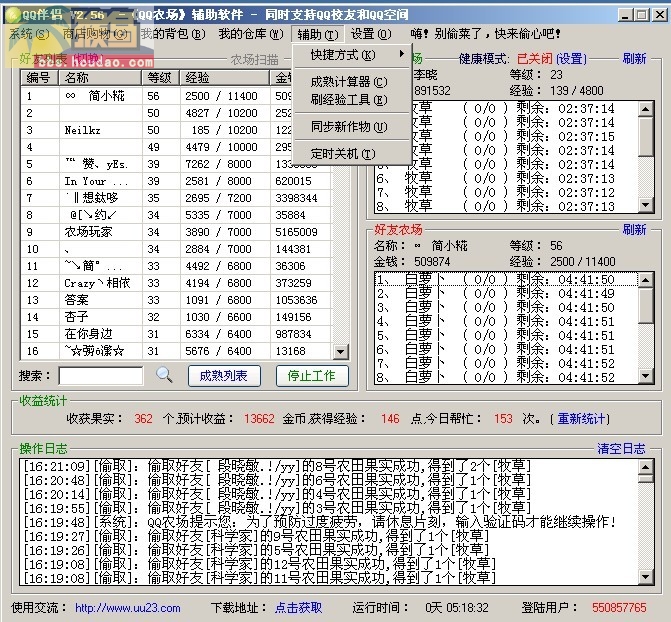Select 白萝卜 row number 8

pos(506,377)
